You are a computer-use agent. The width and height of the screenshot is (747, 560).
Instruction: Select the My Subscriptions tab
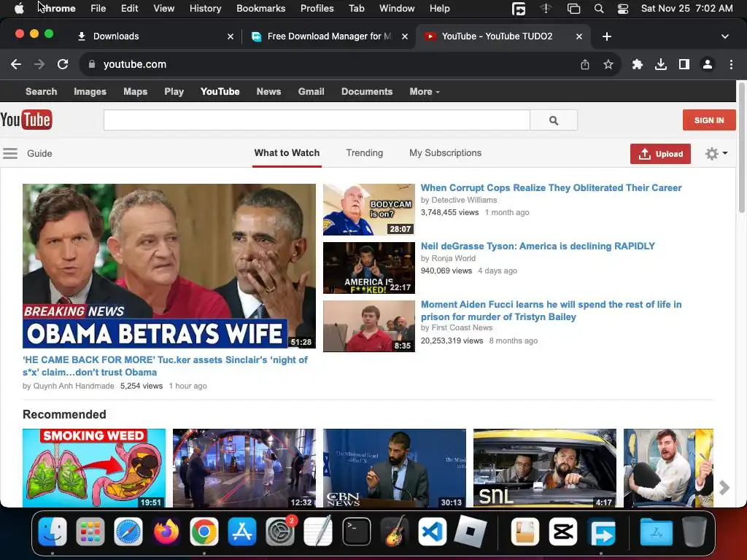click(446, 153)
